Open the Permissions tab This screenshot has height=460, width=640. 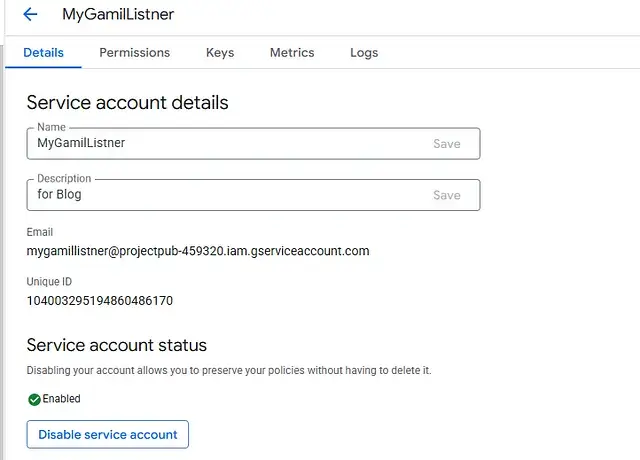pos(134,53)
